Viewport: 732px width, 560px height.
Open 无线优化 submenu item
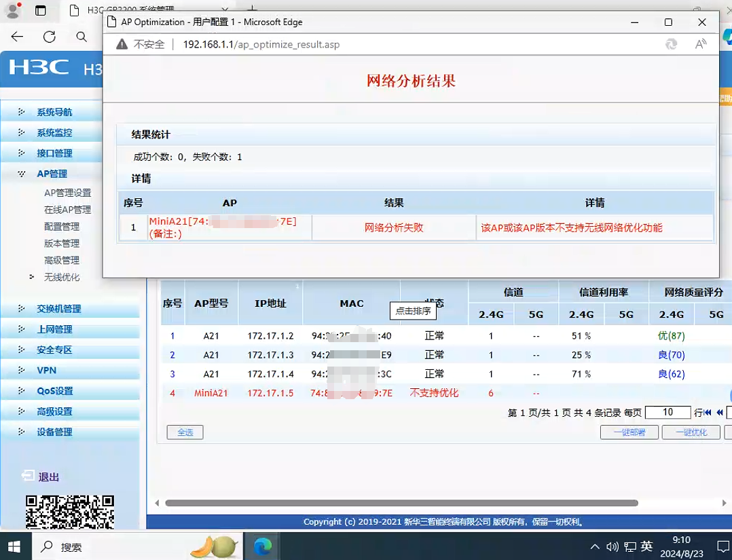click(62, 277)
